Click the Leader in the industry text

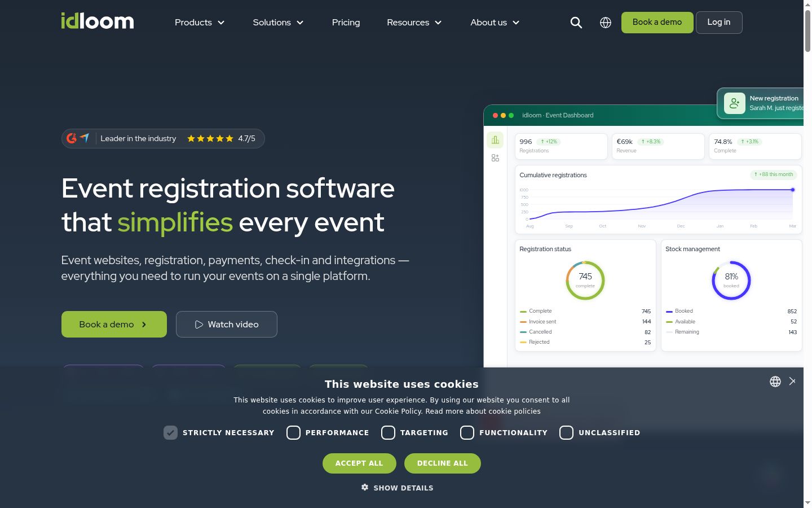tap(138, 138)
